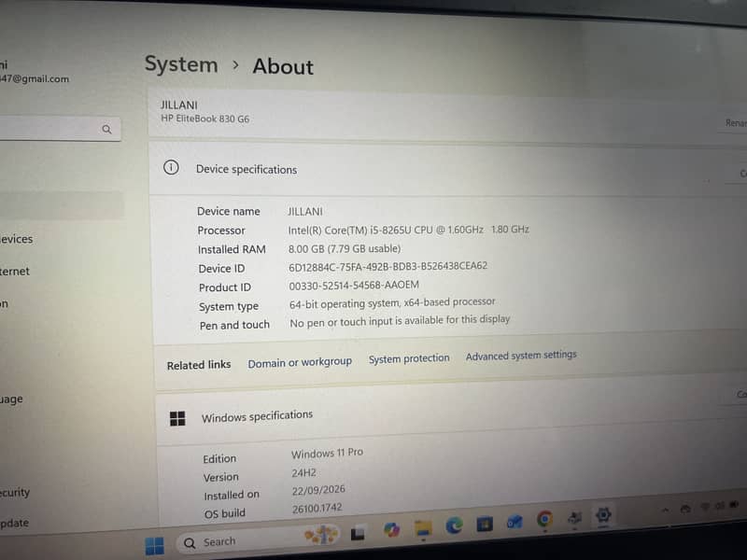Launch Copilot from the taskbar
This screenshot has height=560, width=747.
click(x=391, y=530)
